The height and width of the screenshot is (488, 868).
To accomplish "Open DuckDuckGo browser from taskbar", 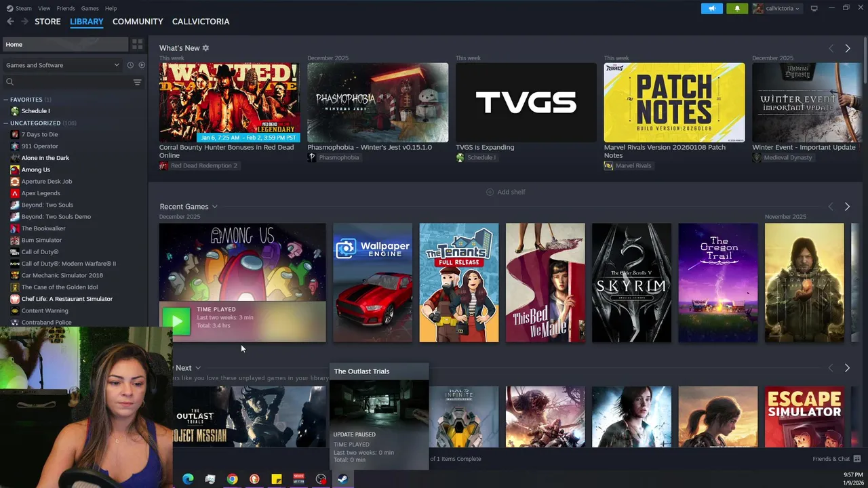I will click(254, 479).
